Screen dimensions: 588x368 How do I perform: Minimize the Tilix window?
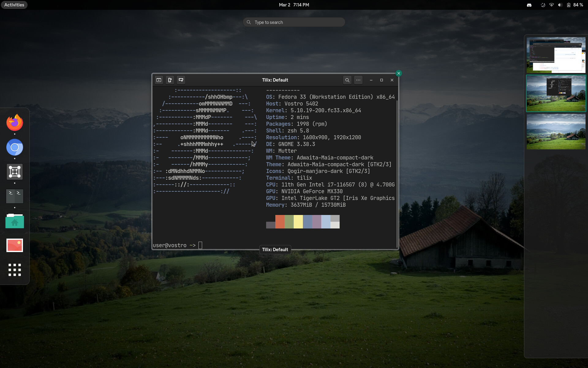[x=371, y=80]
